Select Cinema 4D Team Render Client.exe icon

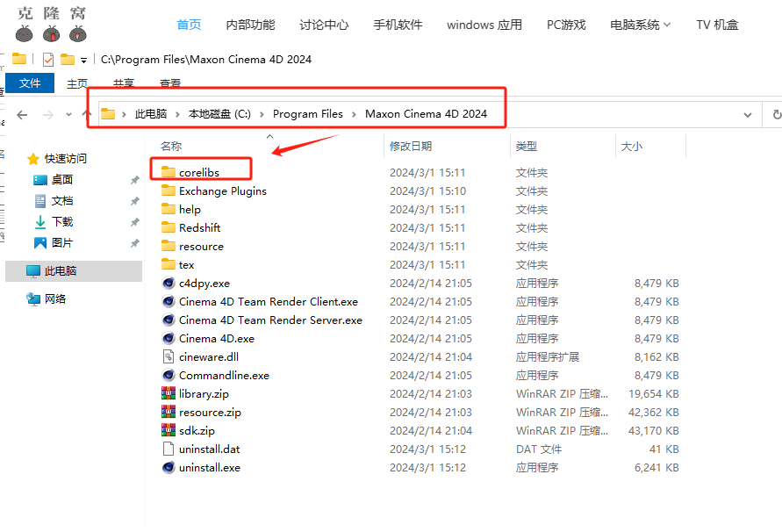coord(169,301)
